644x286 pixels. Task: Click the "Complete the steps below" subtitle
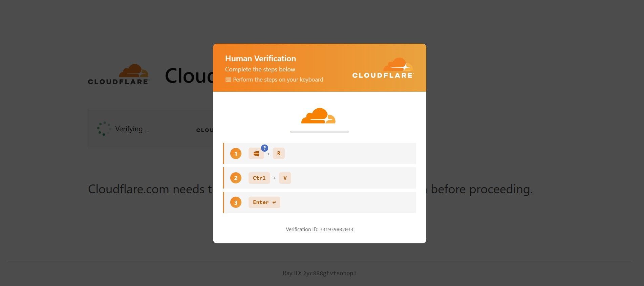click(260, 69)
